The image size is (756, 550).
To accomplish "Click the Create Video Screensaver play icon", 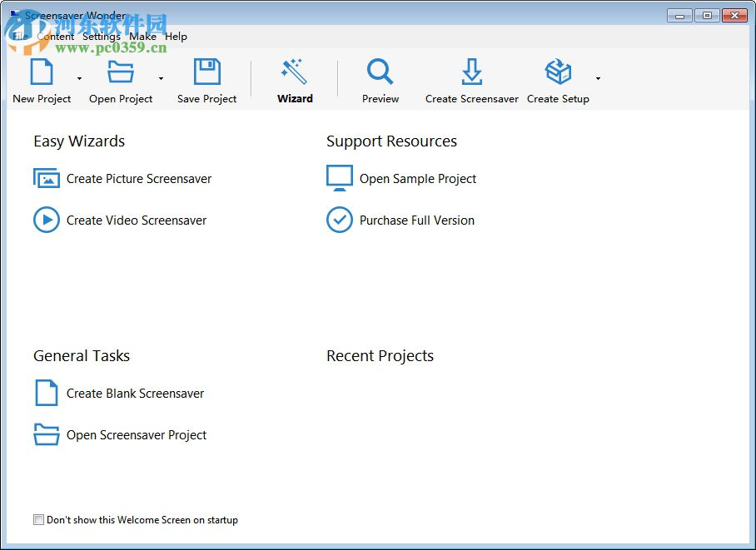I will (x=47, y=220).
